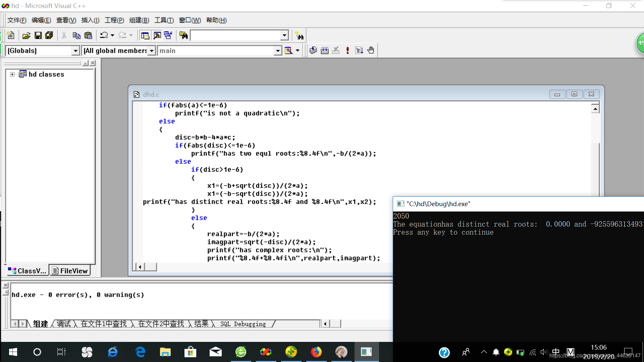Save the file with the floppy disk icon
This screenshot has width=644, height=362.
pyautogui.click(x=38, y=35)
